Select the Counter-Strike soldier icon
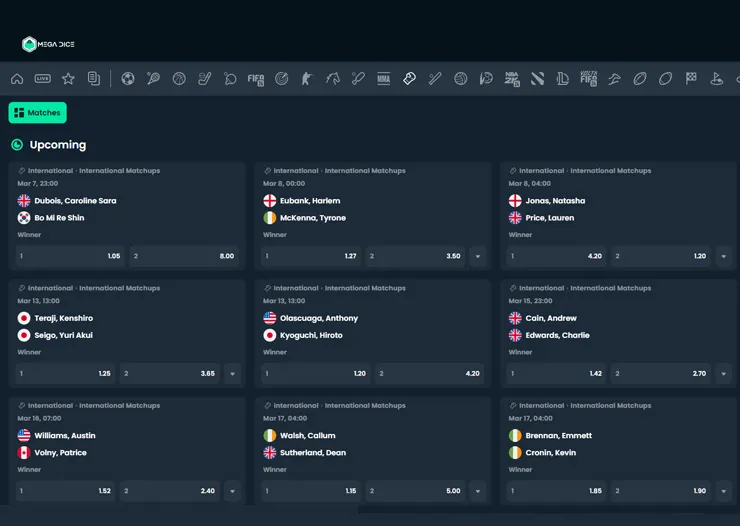Screen dimensions: 740x526 point(307,79)
